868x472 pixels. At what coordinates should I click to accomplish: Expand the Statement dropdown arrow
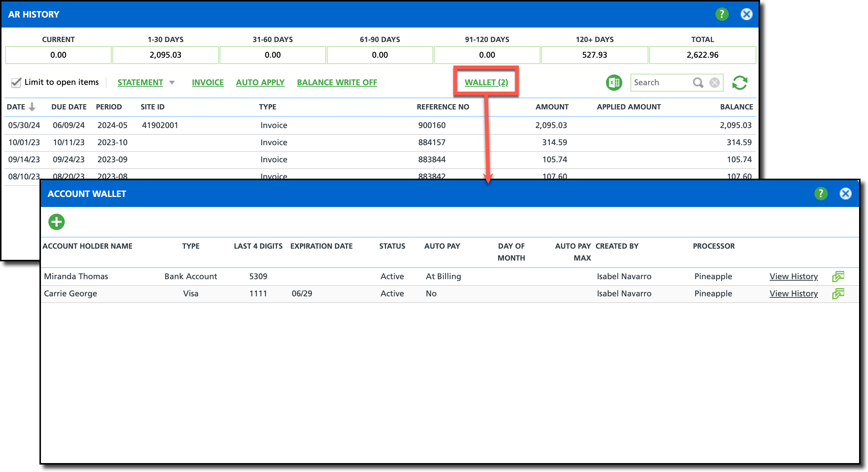(x=172, y=82)
